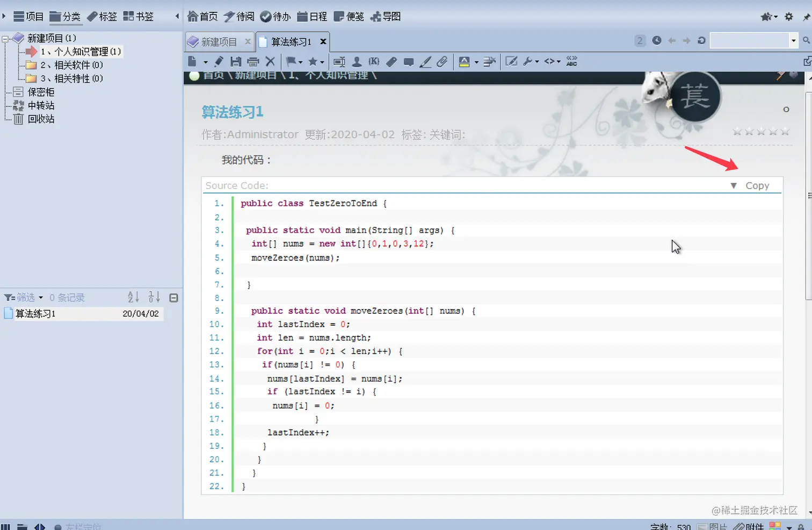812x530 pixels.
Task: Open the 便笺 sticky notes
Action: [349, 17]
